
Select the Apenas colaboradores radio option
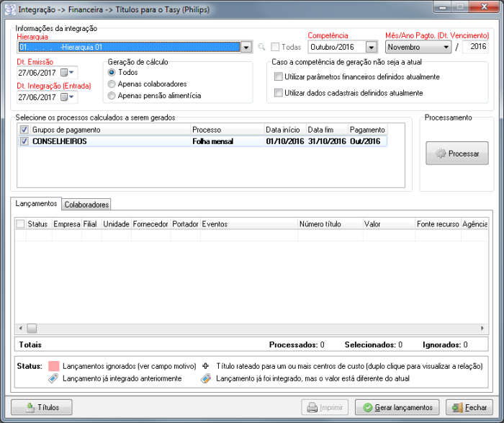[112, 84]
